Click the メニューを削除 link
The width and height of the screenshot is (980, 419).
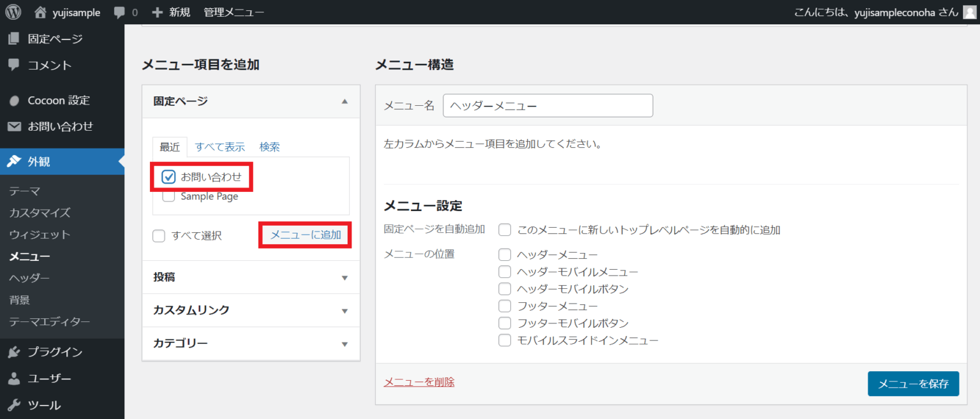point(419,382)
